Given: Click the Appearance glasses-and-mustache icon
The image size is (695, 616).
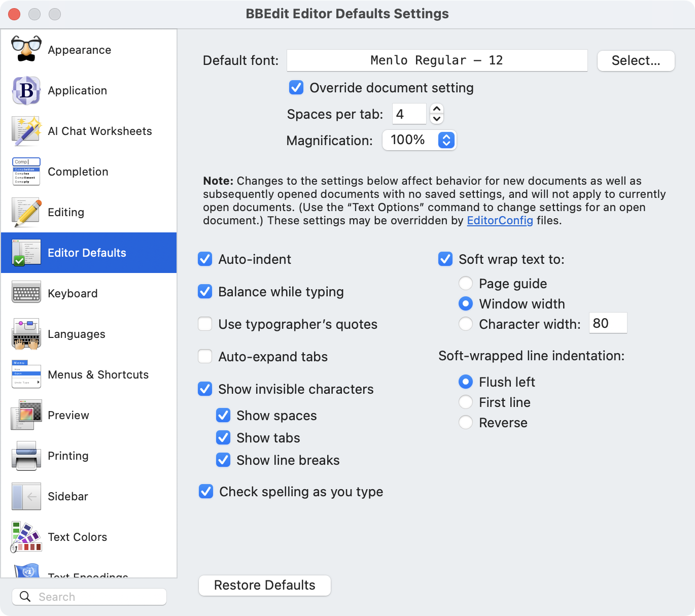Looking at the screenshot, I should pos(26,50).
